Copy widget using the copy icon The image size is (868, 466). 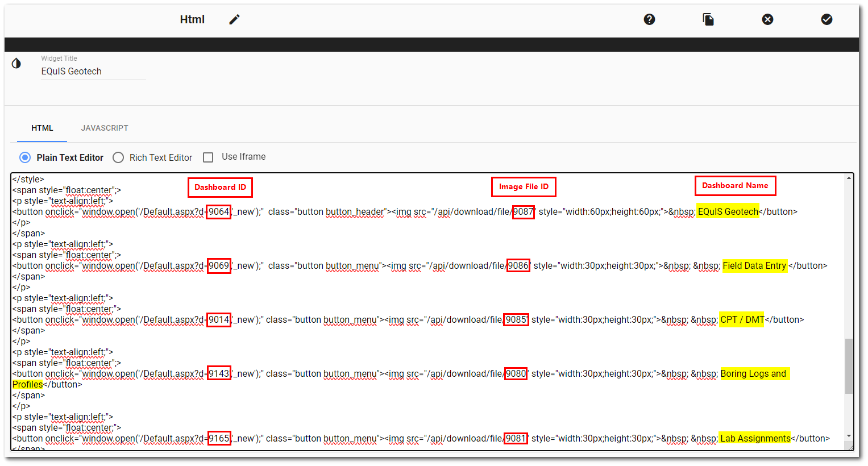(708, 19)
